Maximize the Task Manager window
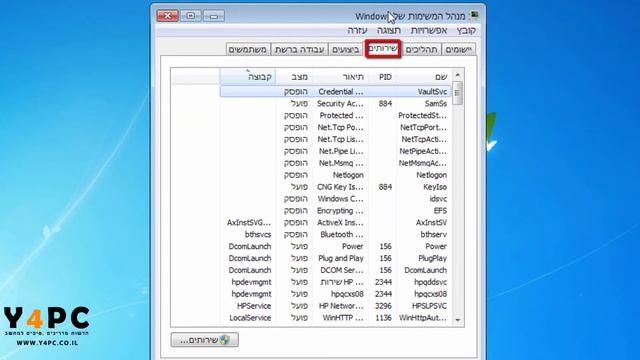640x360 pixels. [x=191, y=16]
